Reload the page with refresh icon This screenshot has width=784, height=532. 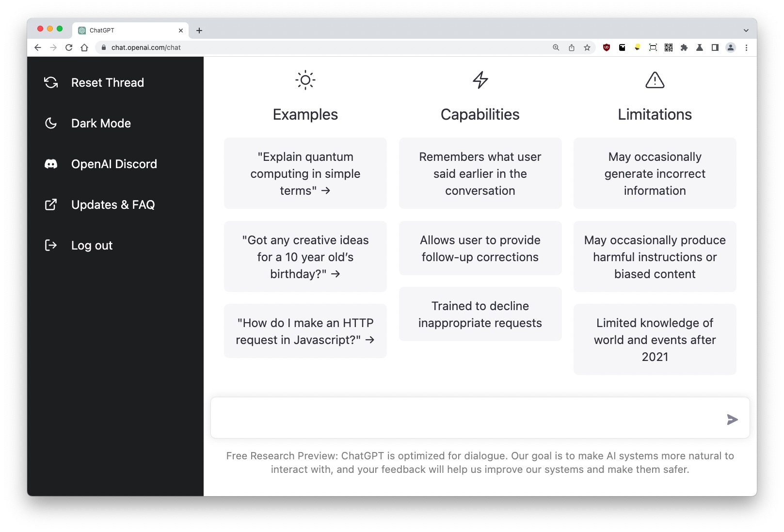click(x=69, y=47)
